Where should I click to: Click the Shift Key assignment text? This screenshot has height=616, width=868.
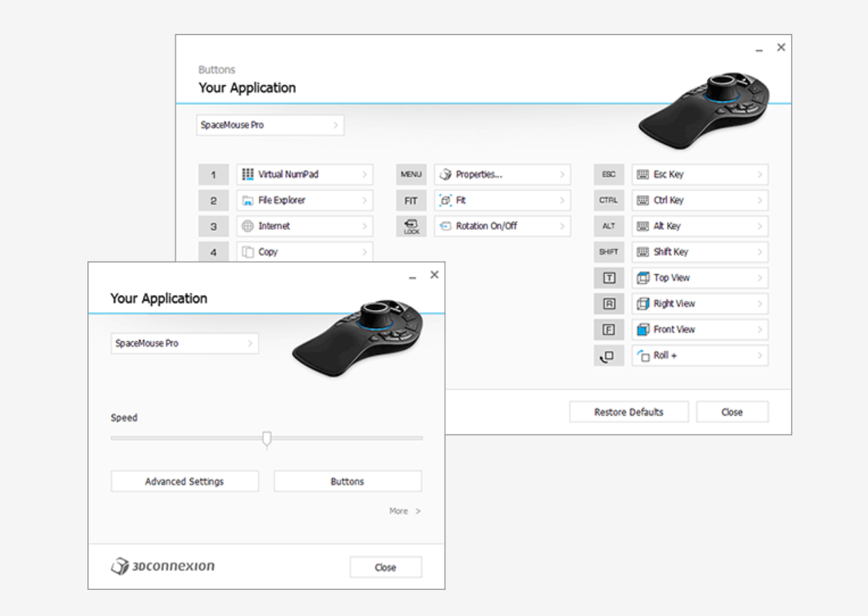pos(671,252)
